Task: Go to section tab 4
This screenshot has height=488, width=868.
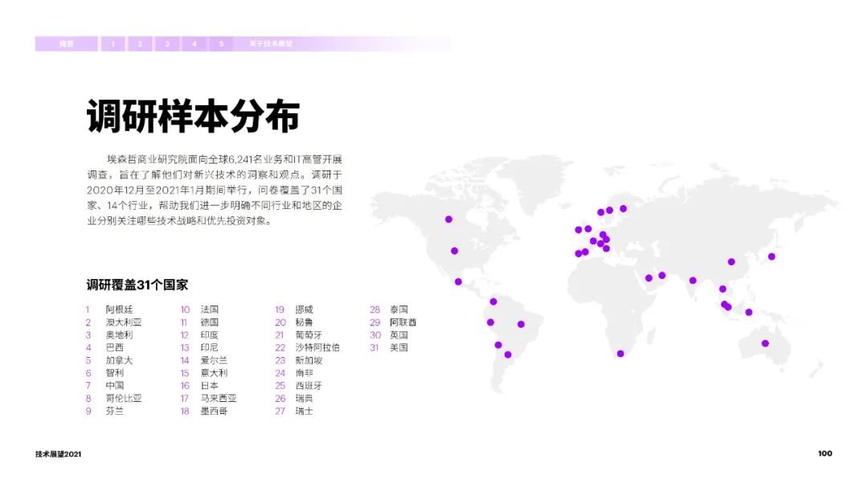Action: coord(194,43)
